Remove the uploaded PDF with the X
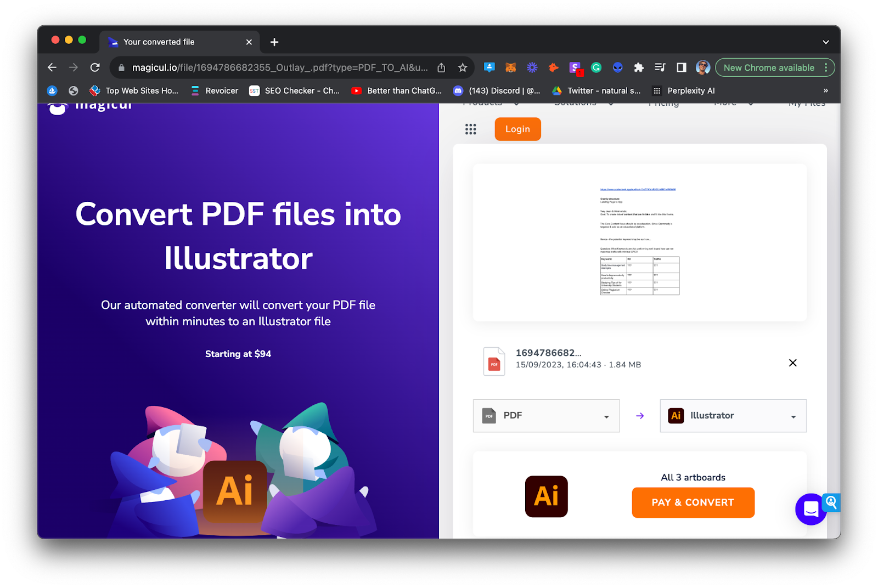This screenshot has width=878, height=588. click(x=792, y=363)
